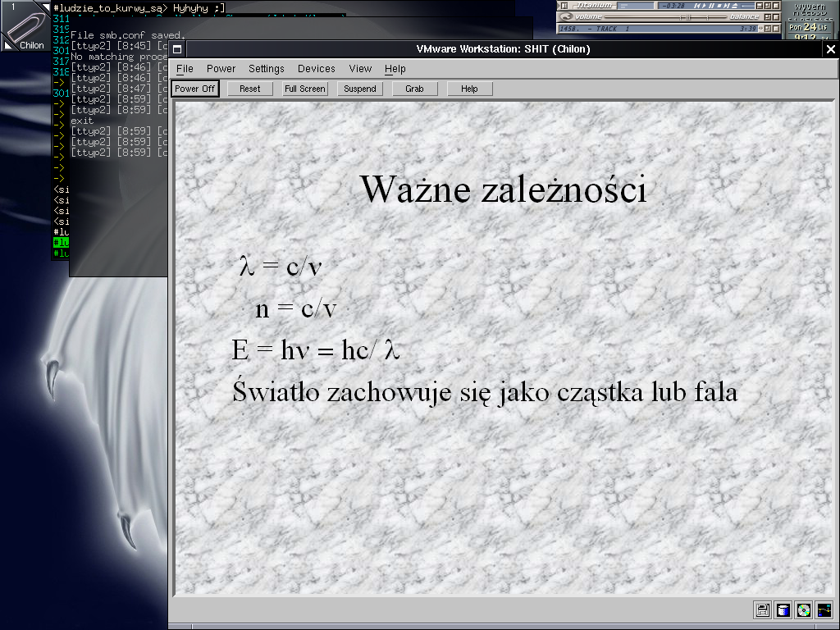Screen dimensions: 840x630
Task: Click the network adapter status icon
Action: [824, 609]
